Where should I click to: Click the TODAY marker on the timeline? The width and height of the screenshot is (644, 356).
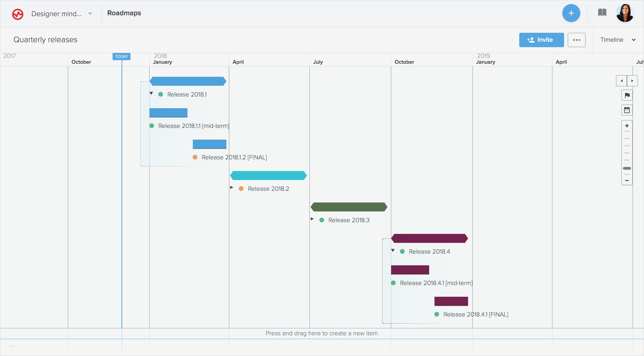[x=121, y=56]
